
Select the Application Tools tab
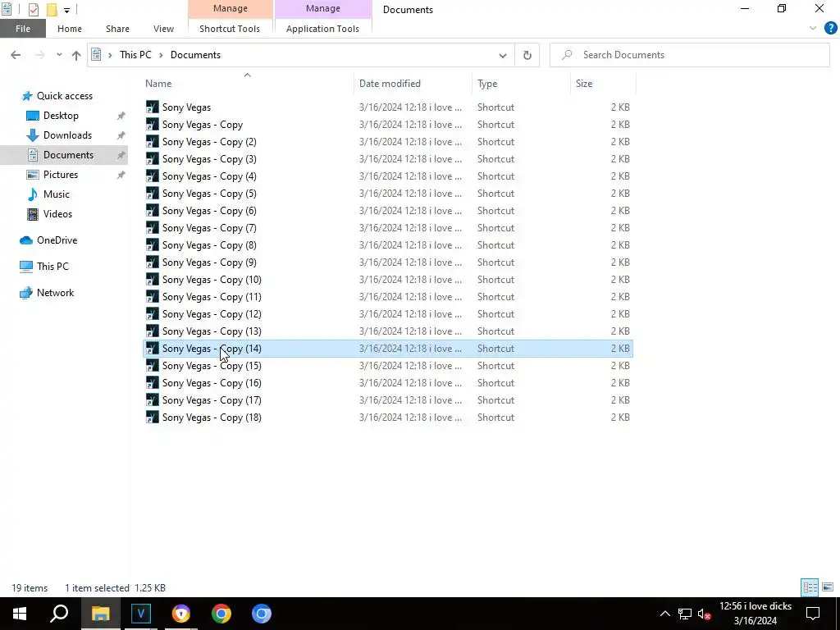click(x=322, y=29)
